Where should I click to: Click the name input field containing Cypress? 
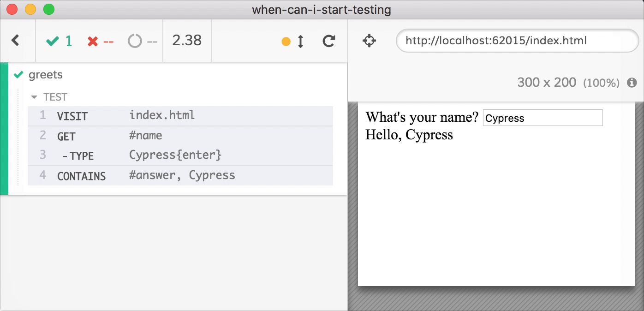point(543,118)
